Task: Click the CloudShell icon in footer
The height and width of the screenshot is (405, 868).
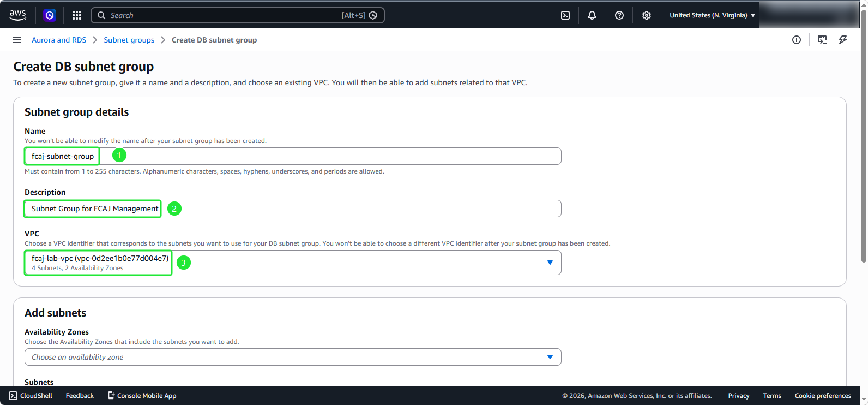Action: (x=13, y=396)
